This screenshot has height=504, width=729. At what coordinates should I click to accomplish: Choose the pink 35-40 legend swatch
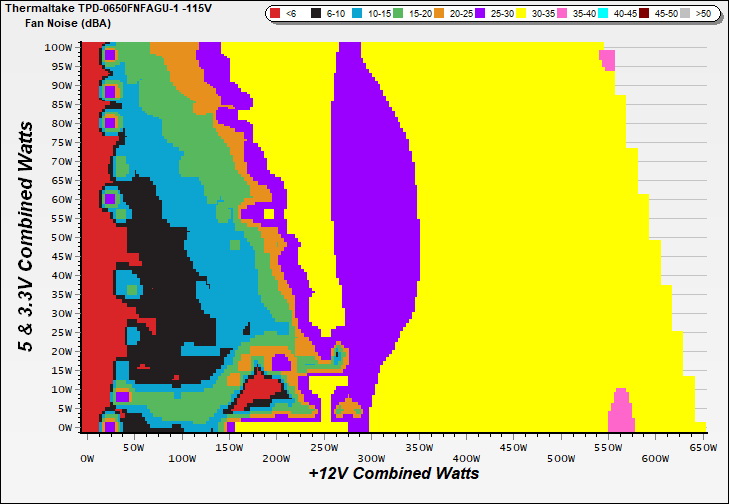click(x=562, y=14)
